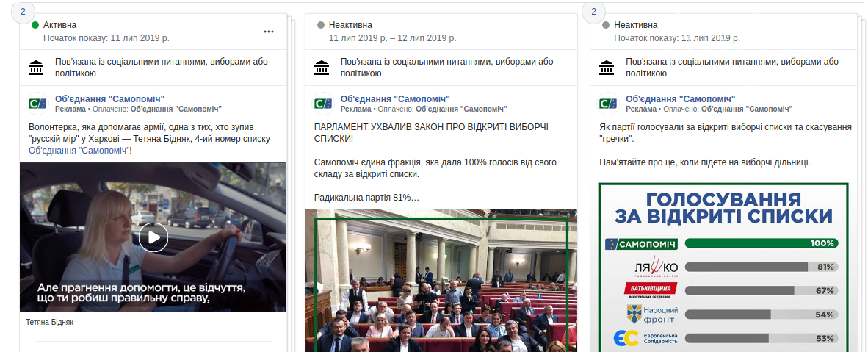Click the count badge 2 on the third ad card
Screen dimensions: 868x352
(593, 11)
